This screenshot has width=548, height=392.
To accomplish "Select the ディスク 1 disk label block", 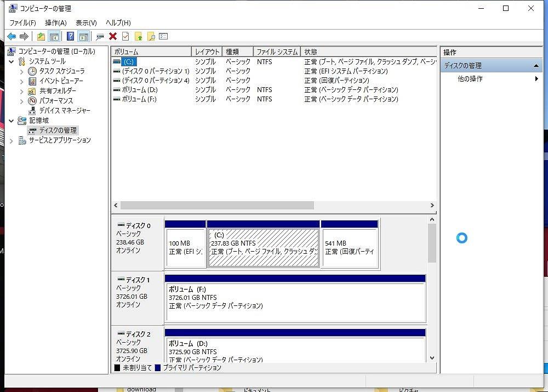I will coord(138,298).
